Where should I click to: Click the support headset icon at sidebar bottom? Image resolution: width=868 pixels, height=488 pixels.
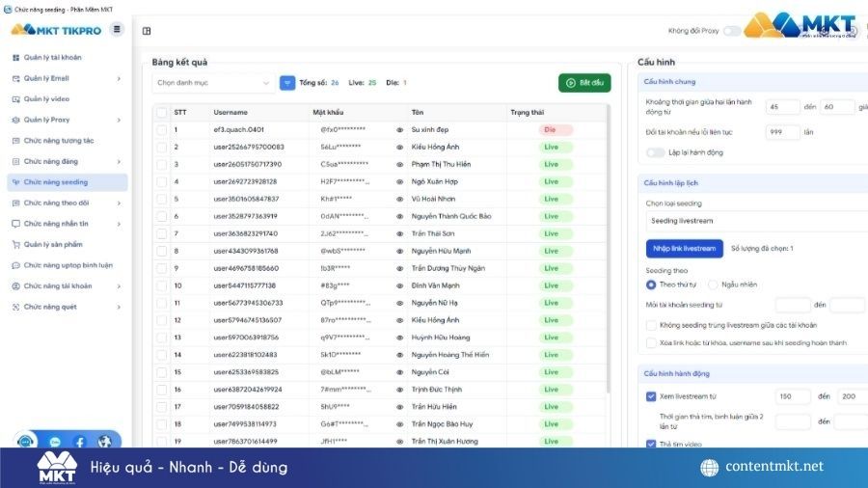[x=25, y=441]
